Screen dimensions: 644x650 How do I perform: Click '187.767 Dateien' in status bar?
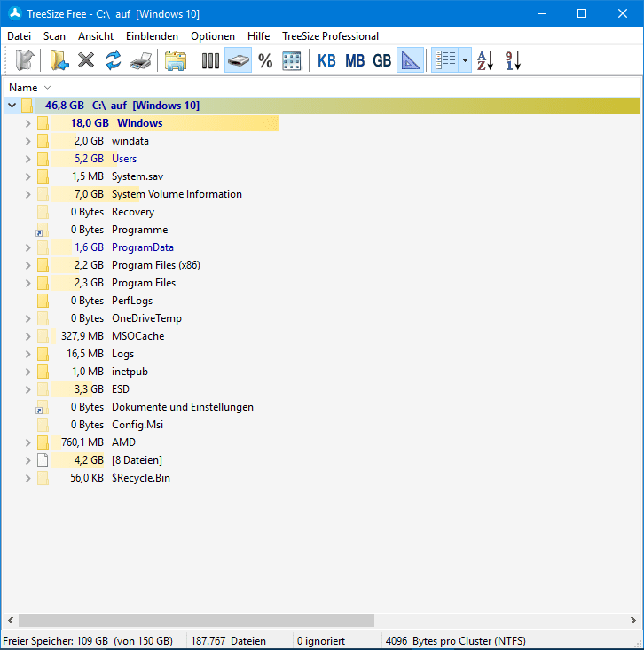click(228, 641)
